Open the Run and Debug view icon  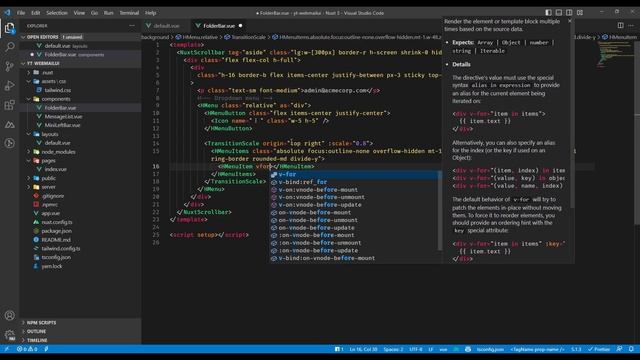point(9,86)
